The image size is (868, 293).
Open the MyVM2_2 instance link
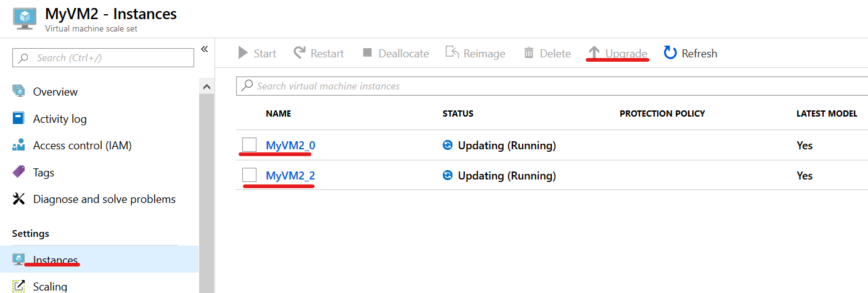(x=290, y=176)
